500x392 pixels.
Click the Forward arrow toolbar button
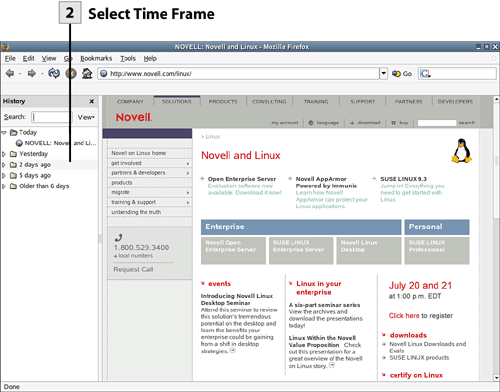32,73
